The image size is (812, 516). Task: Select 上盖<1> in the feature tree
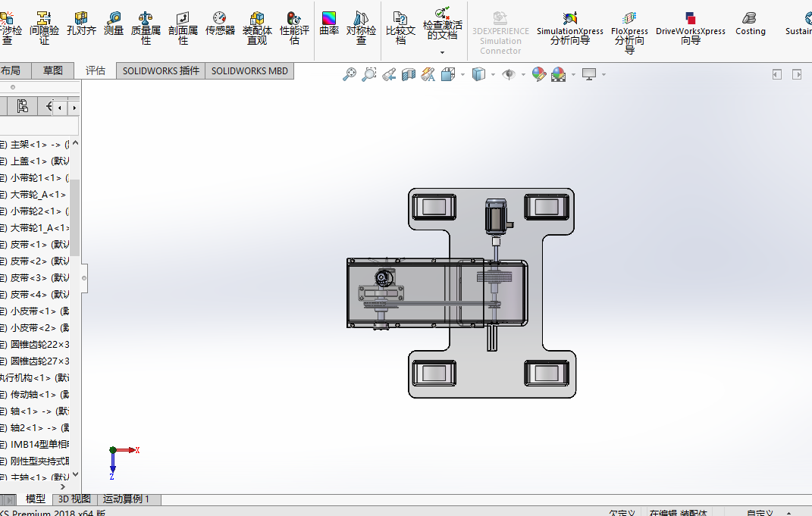click(x=35, y=161)
